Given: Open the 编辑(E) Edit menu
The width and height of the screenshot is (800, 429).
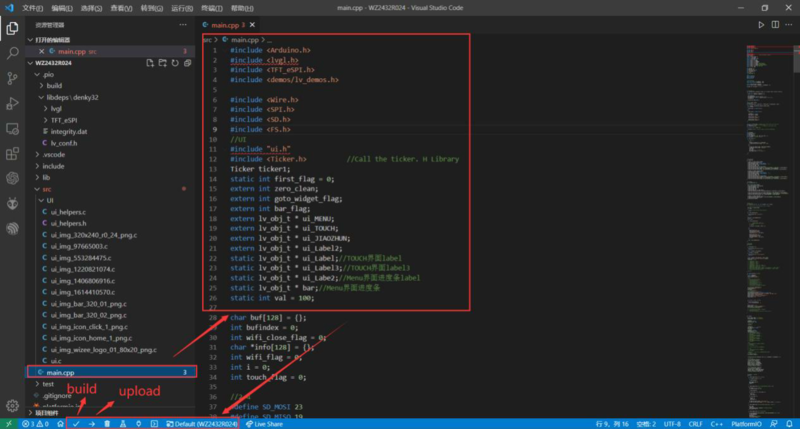Looking at the screenshot, I should click(x=62, y=8).
